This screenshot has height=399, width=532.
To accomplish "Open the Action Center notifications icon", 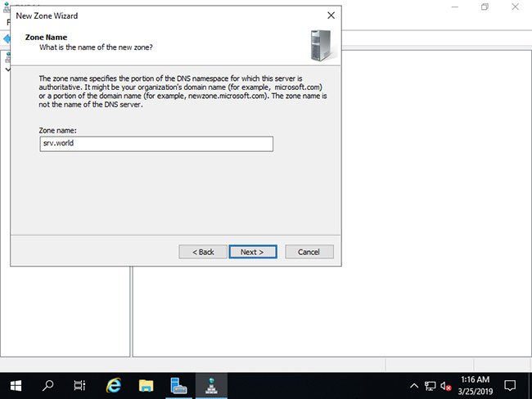I will [x=510, y=385].
